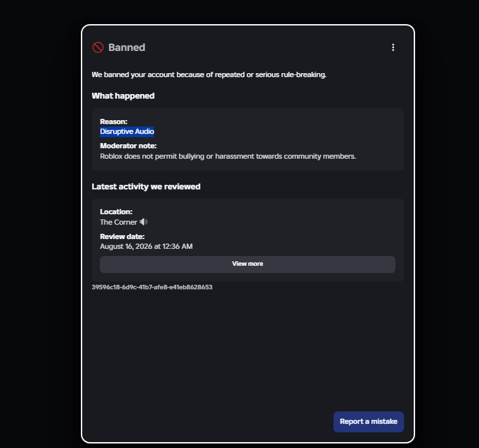Click the highlighted Disruptive Audio text
Image resolution: width=479 pixels, height=448 pixels.
127,131
